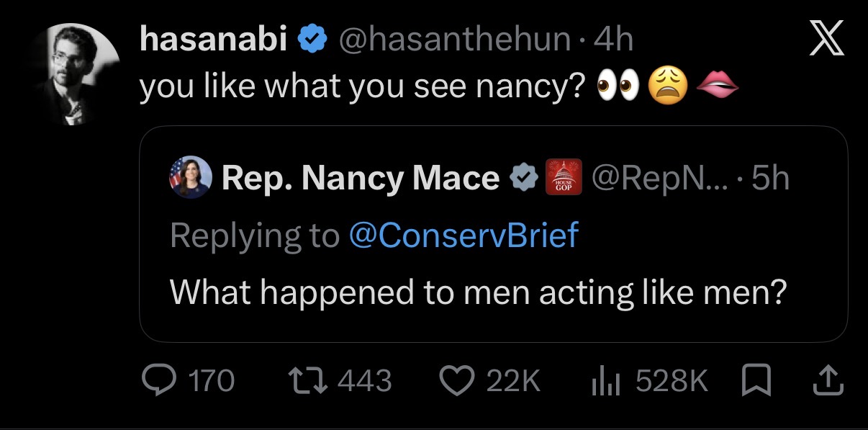Open the truncated @RepN... handle
The height and width of the screenshot is (430, 868).
[659, 179]
